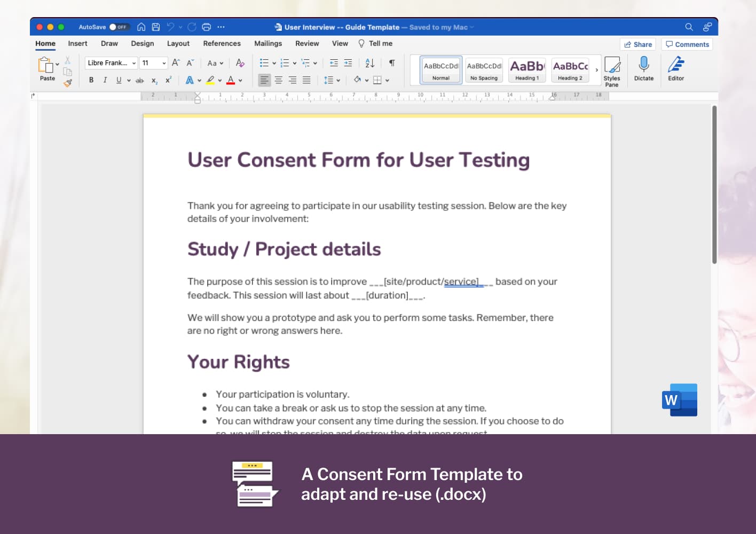Open the Comments pane

pos(687,44)
